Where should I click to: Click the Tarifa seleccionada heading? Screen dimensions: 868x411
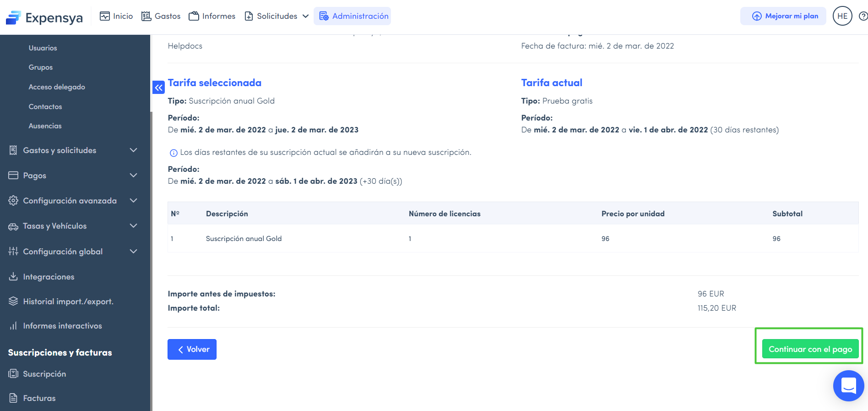[x=215, y=83]
